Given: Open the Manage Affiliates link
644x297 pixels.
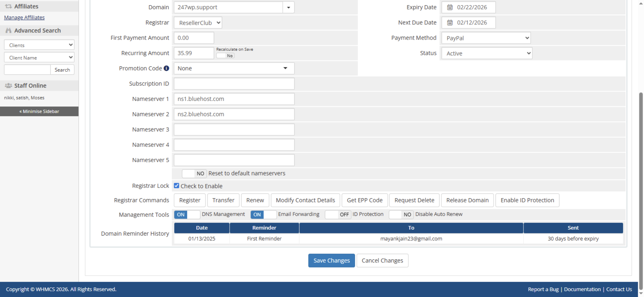Looking at the screenshot, I should (x=24, y=17).
